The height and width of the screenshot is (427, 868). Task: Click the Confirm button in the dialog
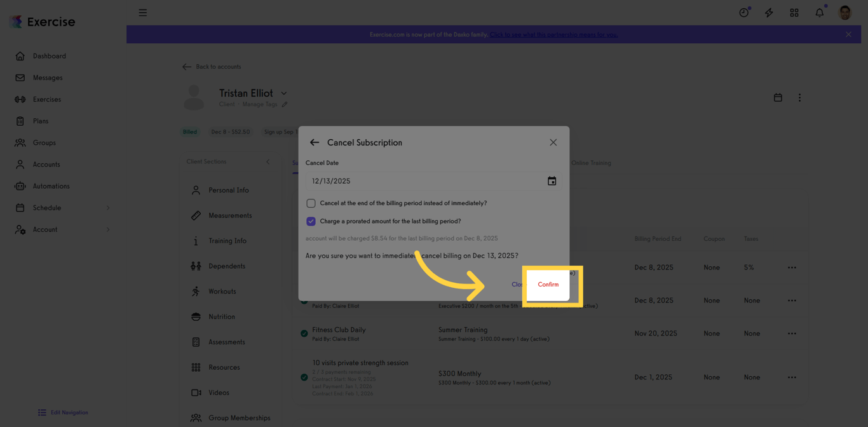click(548, 284)
